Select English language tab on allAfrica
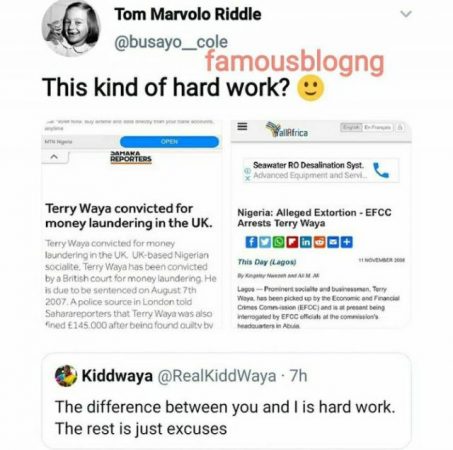 pyautogui.click(x=351, y=127)
